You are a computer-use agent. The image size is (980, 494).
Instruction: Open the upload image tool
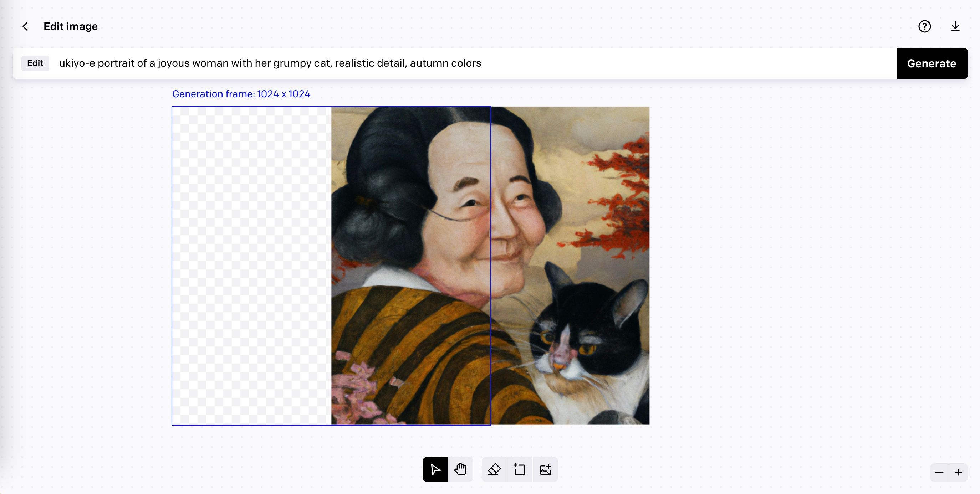pyautogui.click(x=545, y=469)
